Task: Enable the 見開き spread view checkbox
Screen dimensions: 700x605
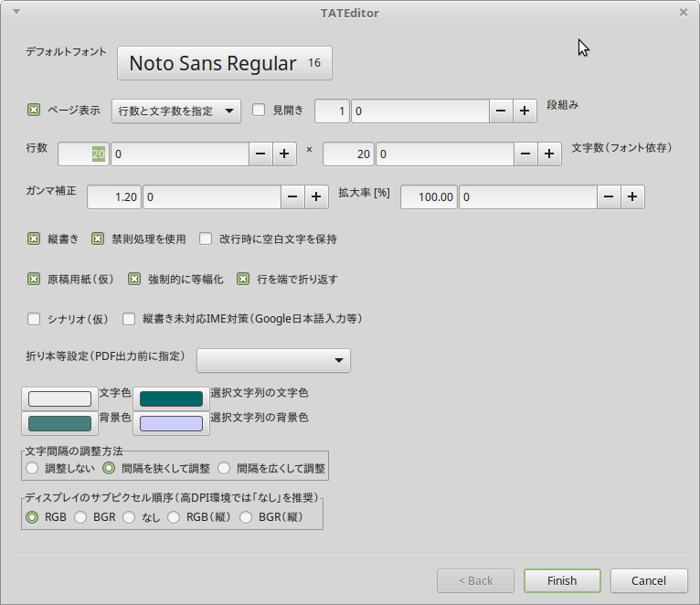Action: (x=259, y=111)
